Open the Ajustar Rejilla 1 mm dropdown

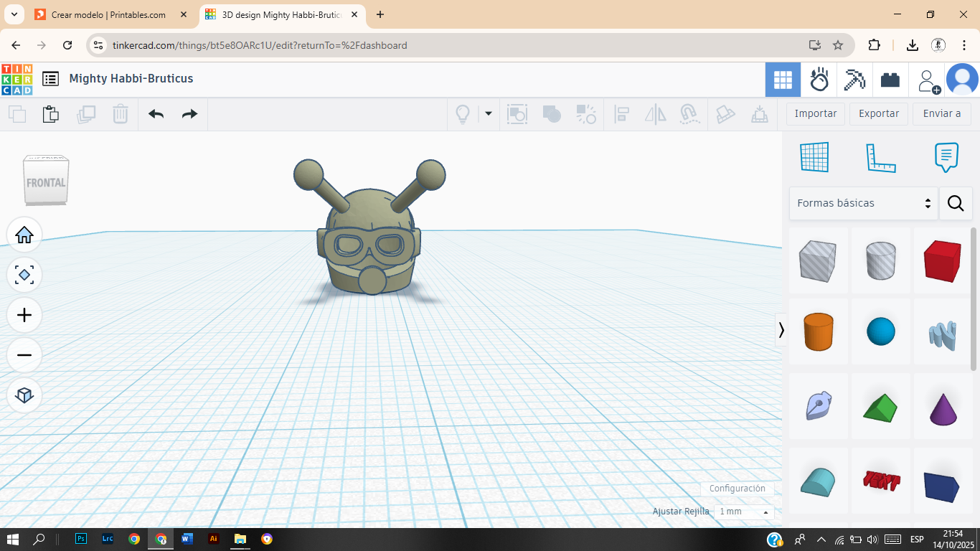click(744, 512)
